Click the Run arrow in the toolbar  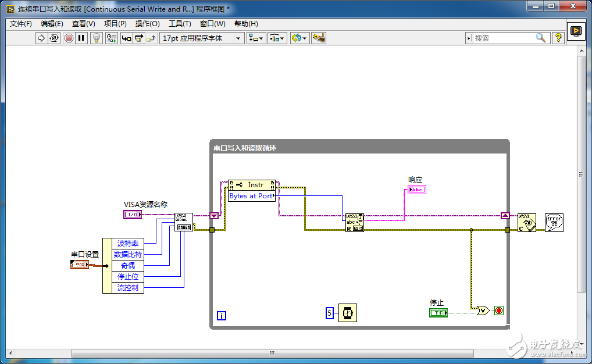pos(41,38)
